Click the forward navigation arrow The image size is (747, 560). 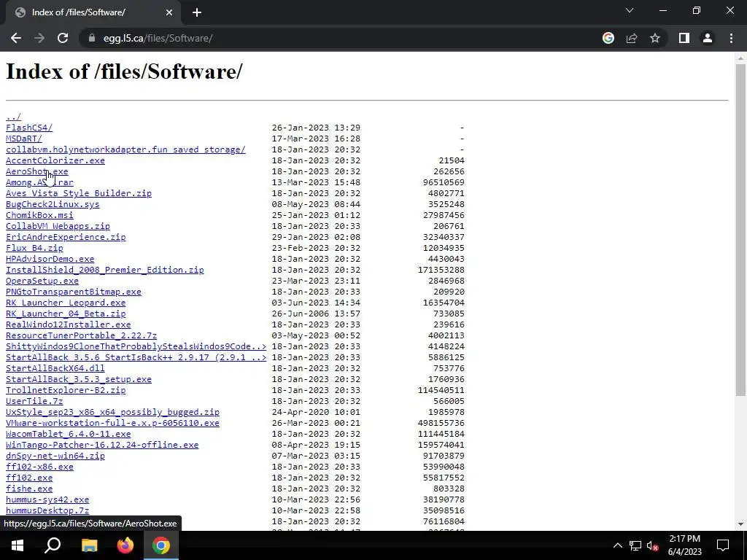pos(39,38)
